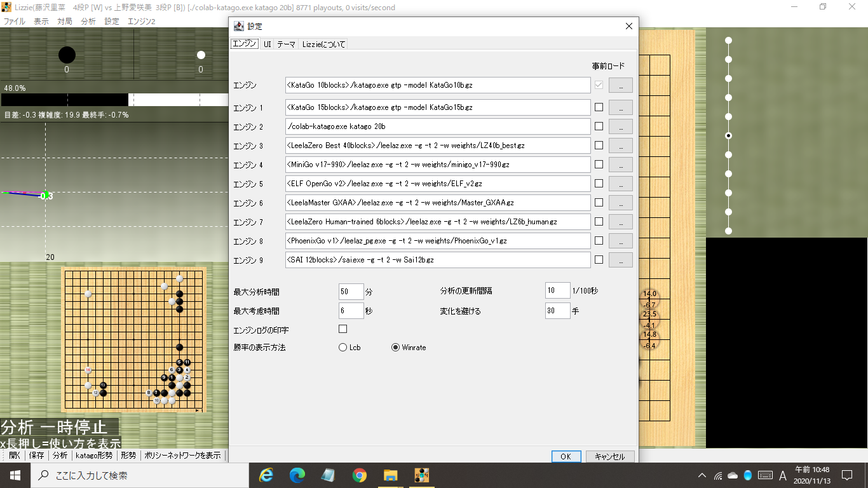Edit エンジン 2 command path field
The image size is (868, 488).
tap(438, 126)
